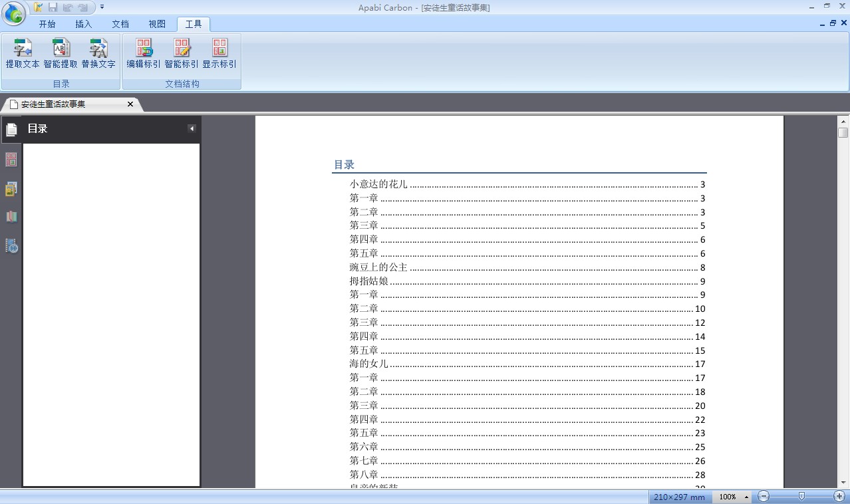This screenshot has width=850, height=504.
Task: Close the 安徒生童话故事集 document tab
Action: [130, 104]
